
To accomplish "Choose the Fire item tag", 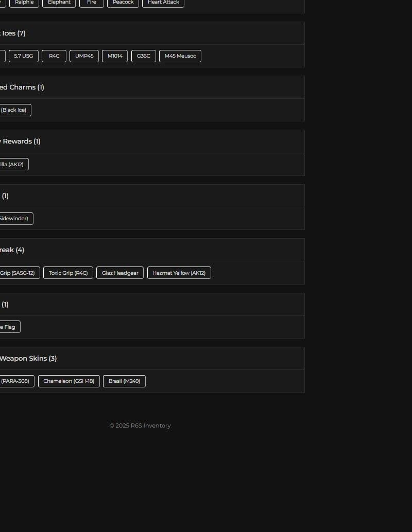I will pyautogui.click(x=92, y=3).
